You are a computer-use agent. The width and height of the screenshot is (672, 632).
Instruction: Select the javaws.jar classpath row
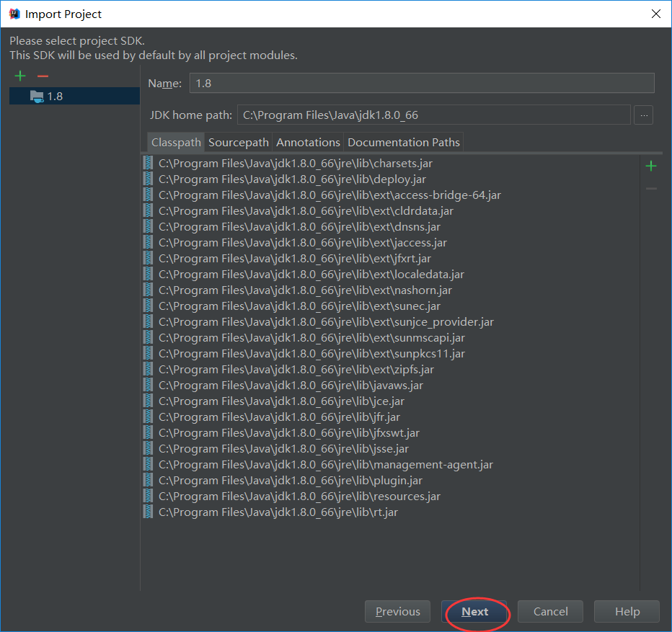(391, 386)
